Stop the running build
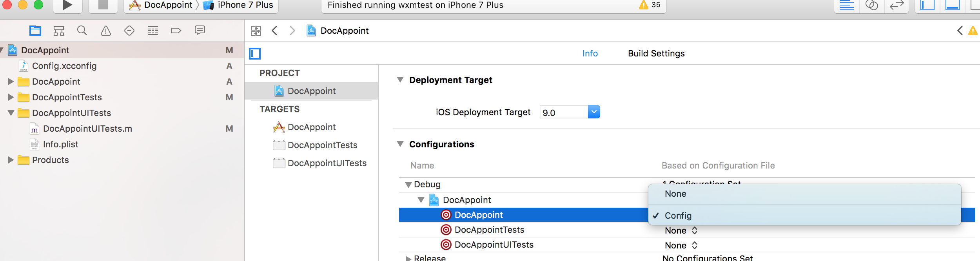This screenshot has height=261, width=980. point(103,5)
